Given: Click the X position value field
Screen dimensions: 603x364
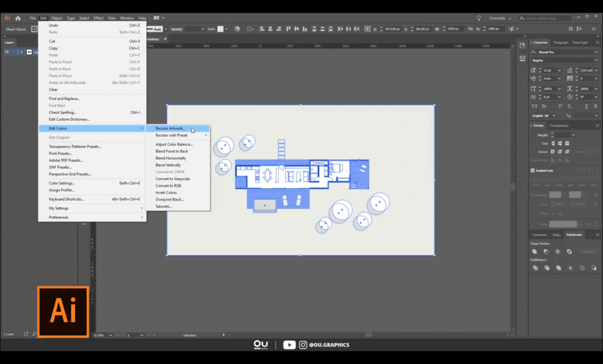Looking at the screenshot, I should tap(393, 29).
